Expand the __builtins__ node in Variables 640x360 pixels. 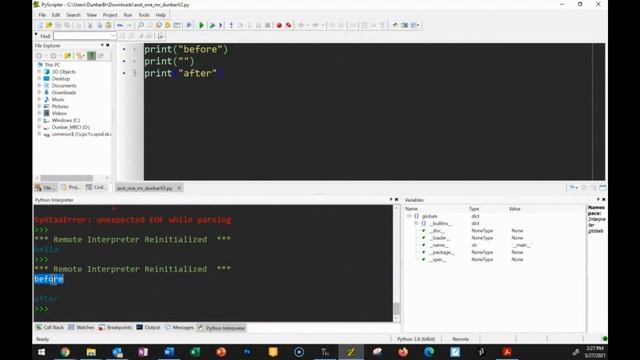coord(416,223)
